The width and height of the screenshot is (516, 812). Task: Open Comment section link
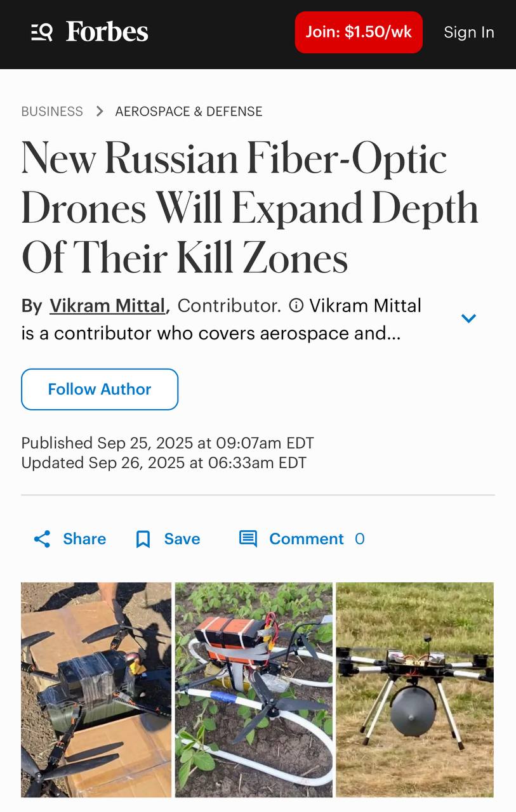(x=307, y=539)
